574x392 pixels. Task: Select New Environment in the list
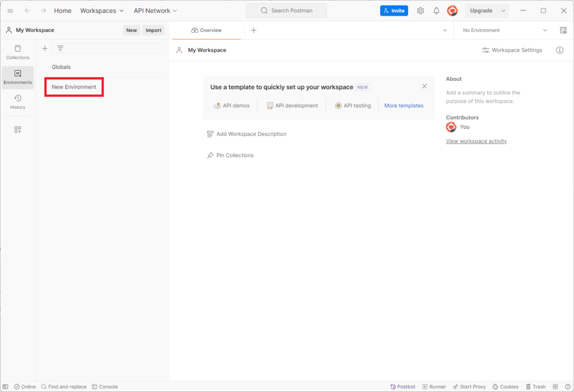[x=74, y=87]
